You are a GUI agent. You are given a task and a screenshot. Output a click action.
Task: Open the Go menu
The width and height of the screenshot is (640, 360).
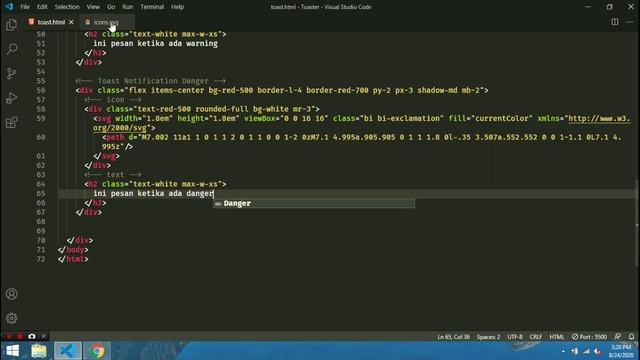coord(111,7)
